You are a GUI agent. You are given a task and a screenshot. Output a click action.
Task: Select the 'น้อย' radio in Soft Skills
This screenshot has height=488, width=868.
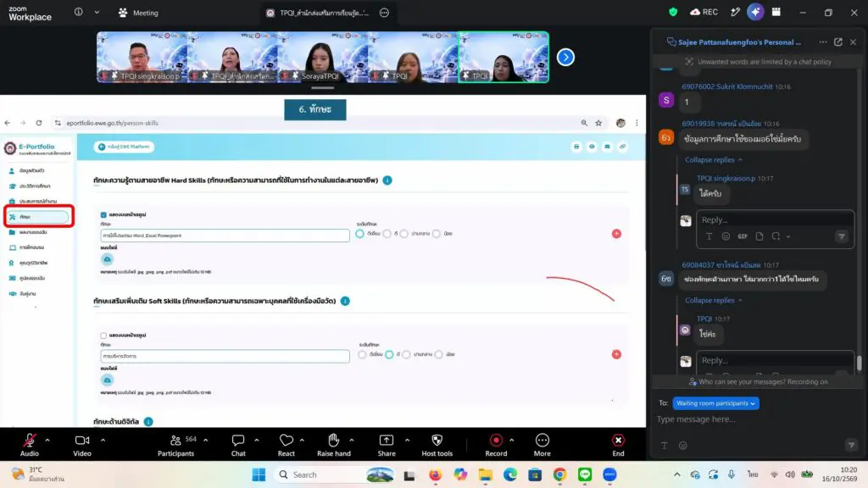(439, 355)
